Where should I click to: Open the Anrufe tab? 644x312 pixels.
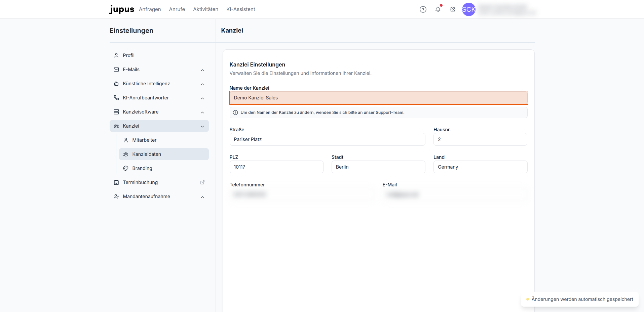pyautogui.click(x=177, y=9)
